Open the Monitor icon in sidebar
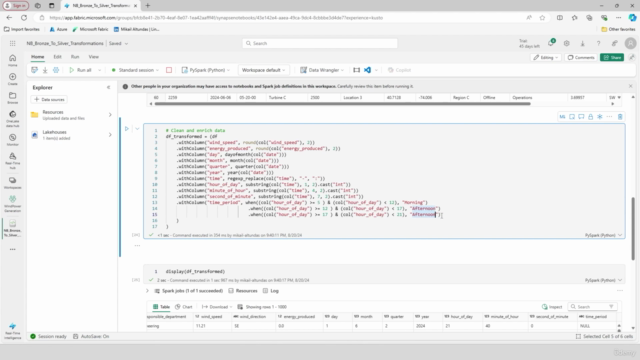Screen dimensions: 640x360 (13, 140)
